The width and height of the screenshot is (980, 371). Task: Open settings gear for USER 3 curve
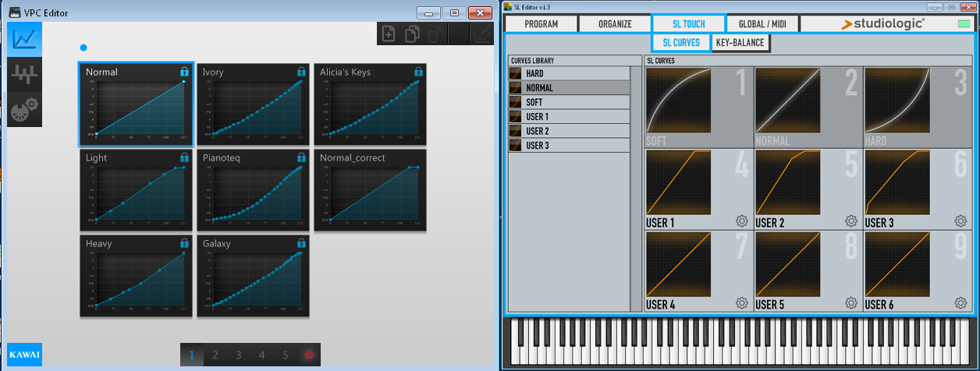960,221
